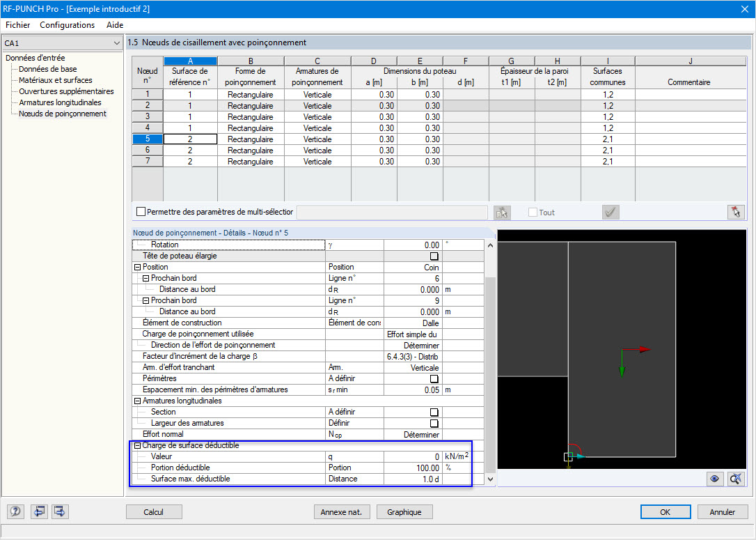This screenshot has height=540, width=756.
Task: Click the reset view icon under graphic
Action: click(x=736, y=479)
